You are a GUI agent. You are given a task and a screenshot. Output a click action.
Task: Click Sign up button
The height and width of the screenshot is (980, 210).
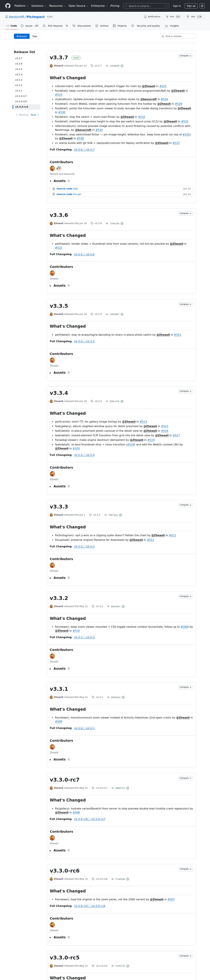point(191,6)
